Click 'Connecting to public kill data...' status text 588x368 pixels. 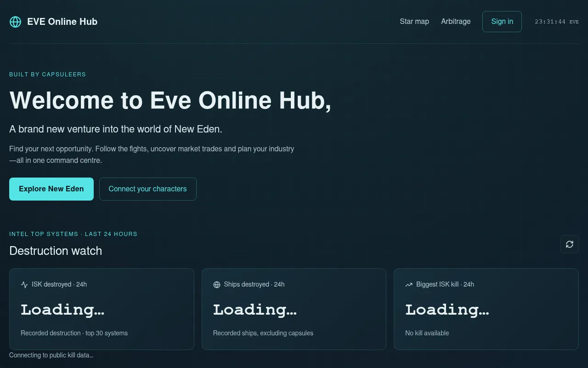pyautogui.click(x=51, y=355)
